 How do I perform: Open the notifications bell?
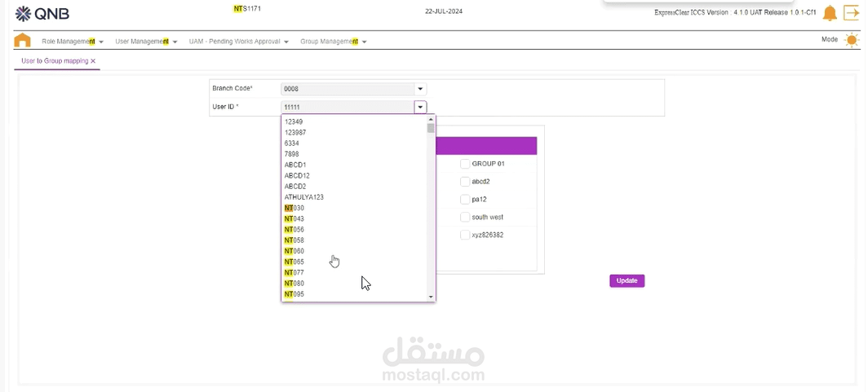(x=829, y=13)
